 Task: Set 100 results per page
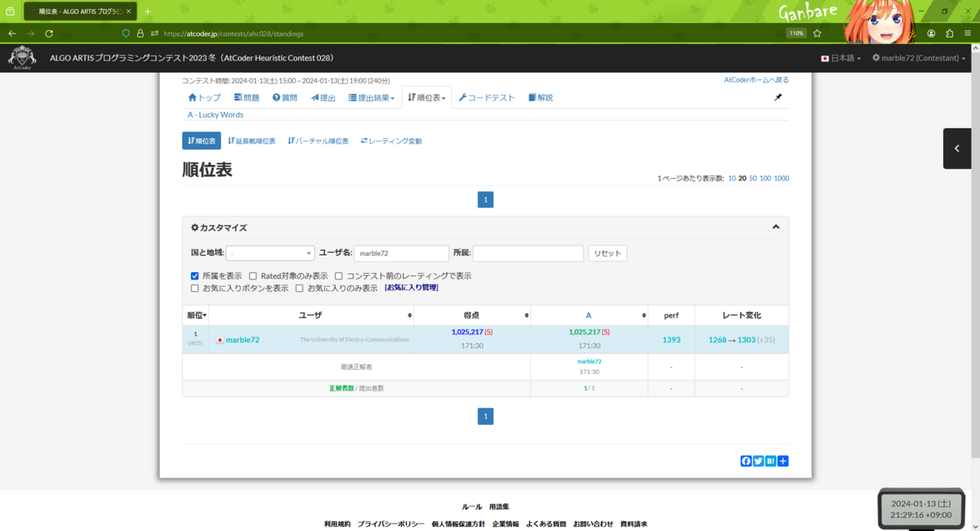(x=765, y=178)
